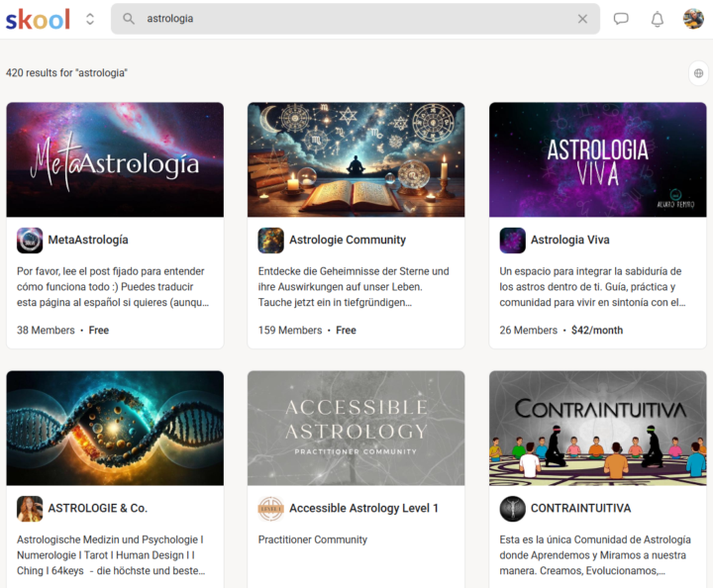Click the '420 results for astrologia' text

coord(67,72)
